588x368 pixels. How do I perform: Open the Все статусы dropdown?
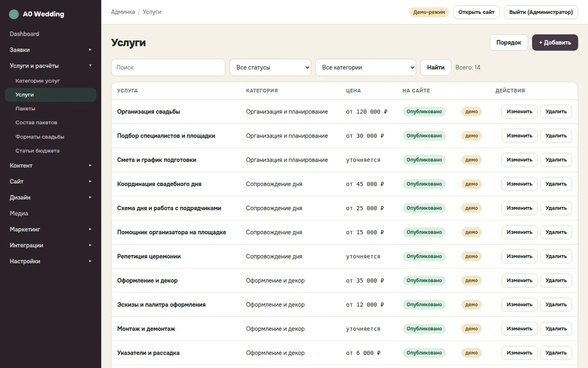click(270, 67)
